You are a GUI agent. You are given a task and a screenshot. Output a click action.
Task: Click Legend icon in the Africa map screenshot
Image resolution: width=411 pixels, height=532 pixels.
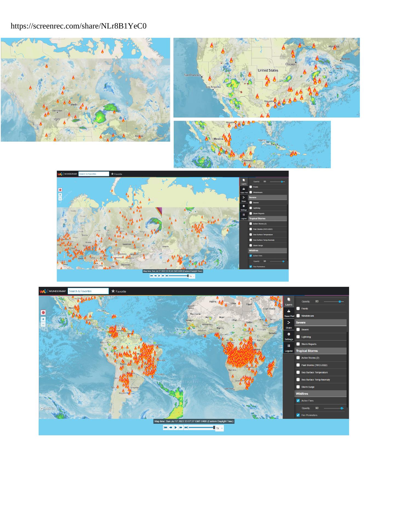coord(289,347)
